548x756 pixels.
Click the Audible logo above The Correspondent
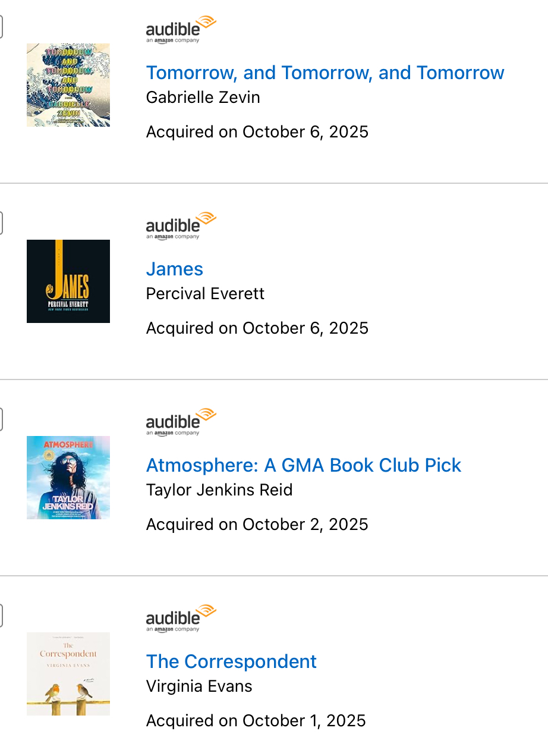181,619
